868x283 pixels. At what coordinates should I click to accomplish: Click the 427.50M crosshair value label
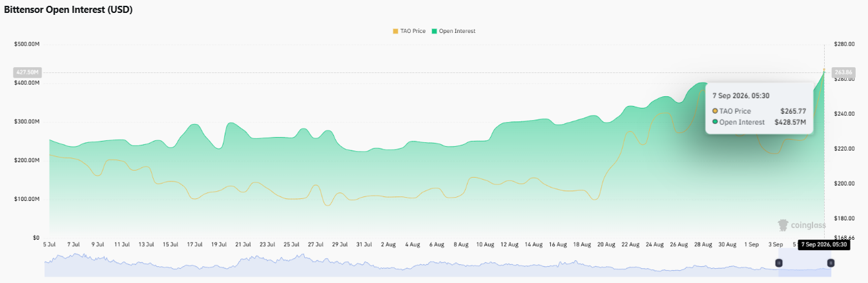pyautogui.click(x=27, y=72)
